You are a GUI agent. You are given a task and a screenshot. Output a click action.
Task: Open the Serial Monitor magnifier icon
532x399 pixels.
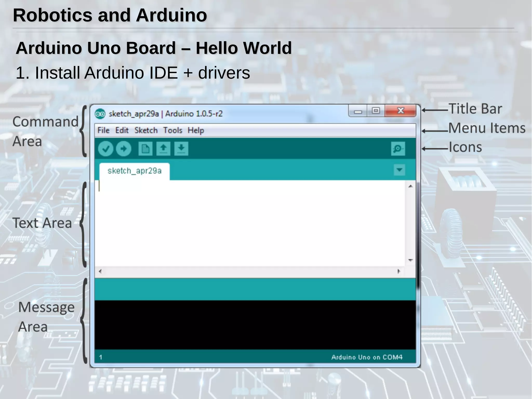pyautogui.click(x=398, y=149)
